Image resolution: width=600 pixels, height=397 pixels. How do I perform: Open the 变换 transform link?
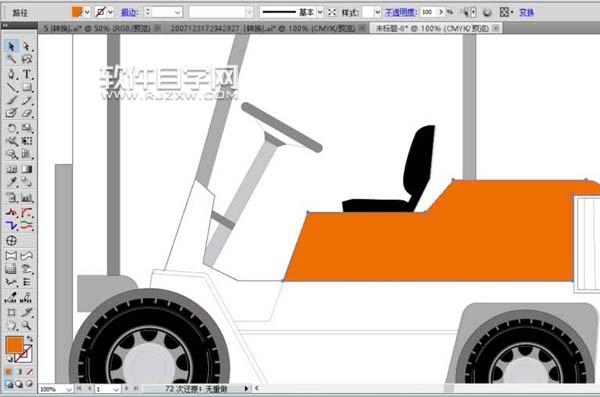pyautogui.click(x=526, y=12)
